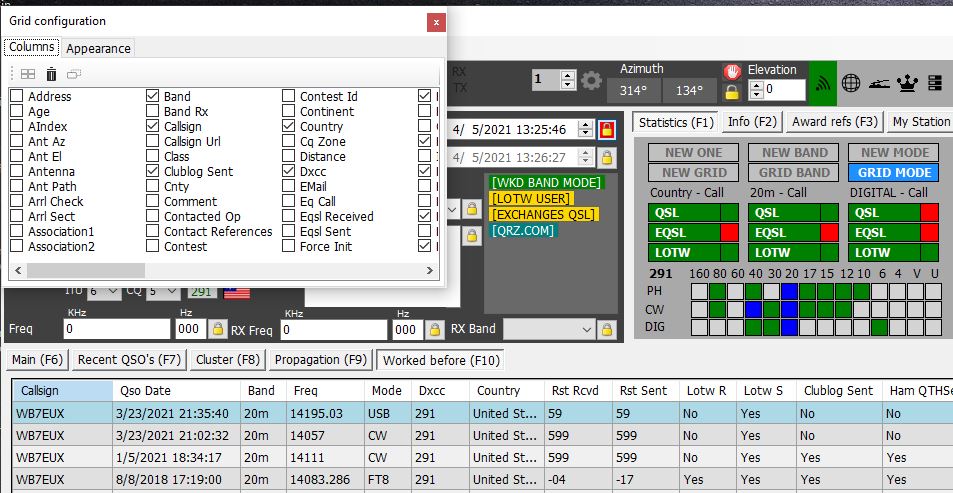Toggle the lock icon beside RX Band dropdown
The height and width of the screenshot is (493, 953).
(606, 329)
